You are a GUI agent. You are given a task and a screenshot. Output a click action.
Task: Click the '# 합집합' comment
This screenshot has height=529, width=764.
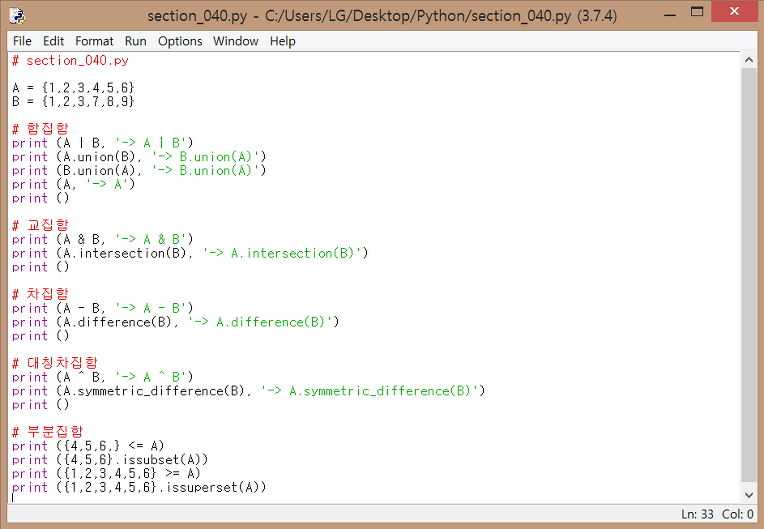40,129
